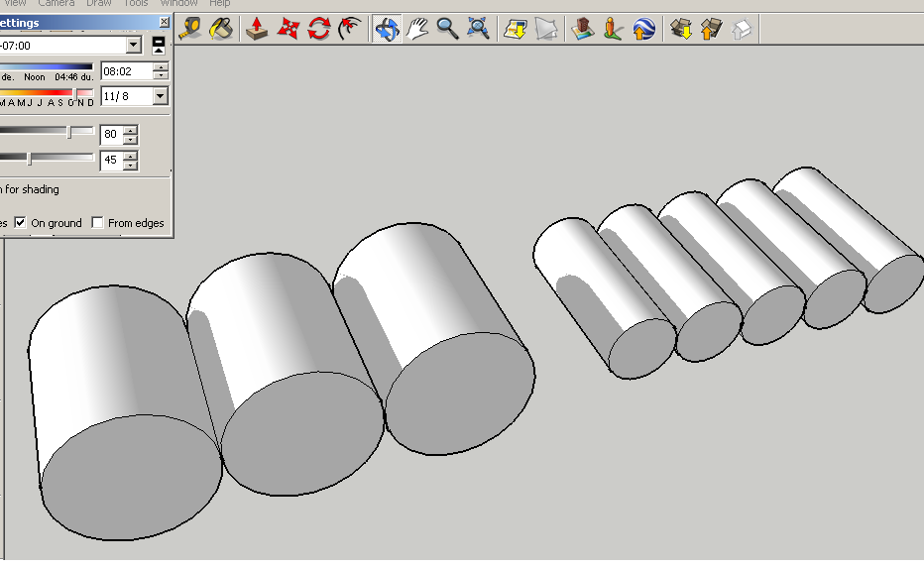The image size is (924, 567).
Task: Select the Orbit tool
Action: (x=387, y=29)
